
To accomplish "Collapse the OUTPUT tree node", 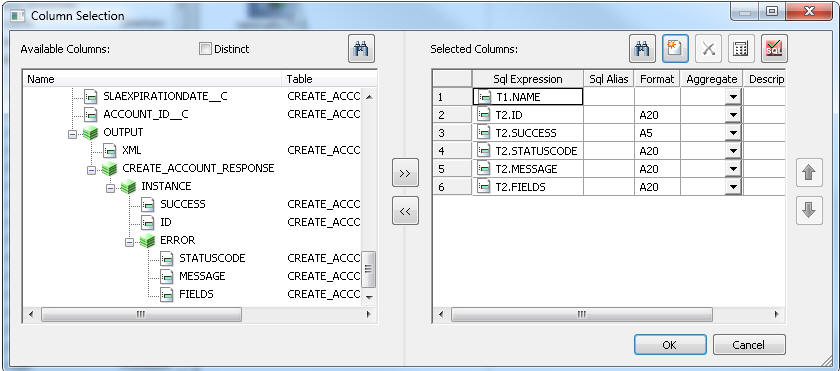I will 73,134.
